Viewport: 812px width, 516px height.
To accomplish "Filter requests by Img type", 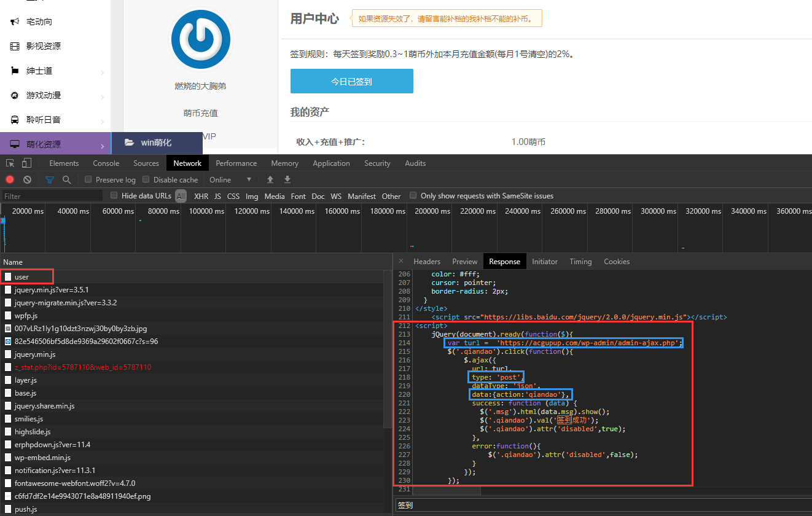I will click(252, 196).
